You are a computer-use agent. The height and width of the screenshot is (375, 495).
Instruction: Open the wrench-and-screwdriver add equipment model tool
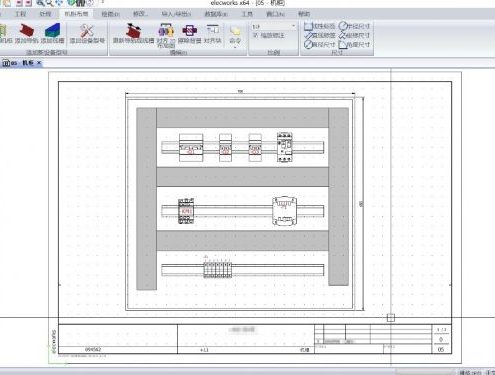coord(87,30)
